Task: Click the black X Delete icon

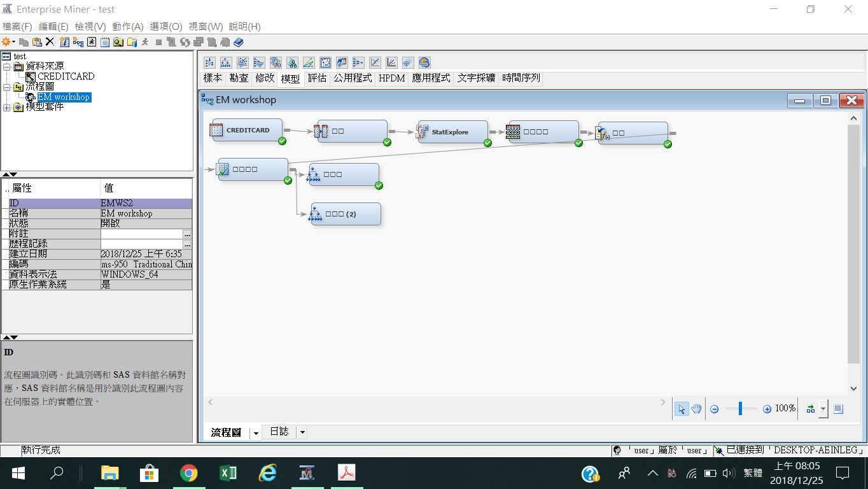Action: [x=50, y=42]
